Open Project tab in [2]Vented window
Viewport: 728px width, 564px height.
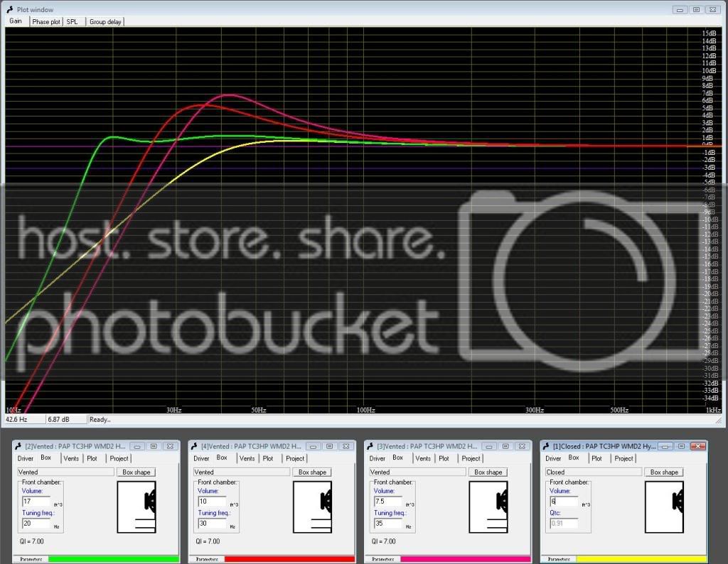point(119,458)
